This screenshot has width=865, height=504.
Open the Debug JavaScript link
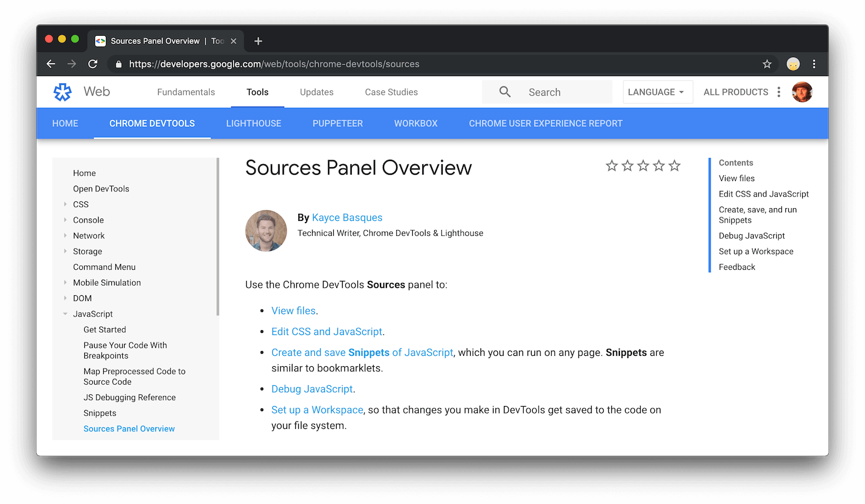pos(312,389)
